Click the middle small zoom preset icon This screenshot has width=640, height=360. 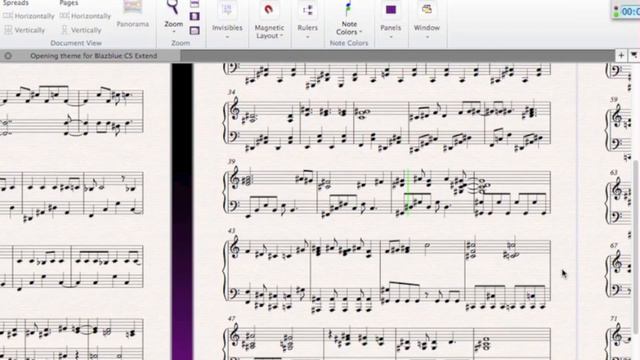(x=195, y=16)
